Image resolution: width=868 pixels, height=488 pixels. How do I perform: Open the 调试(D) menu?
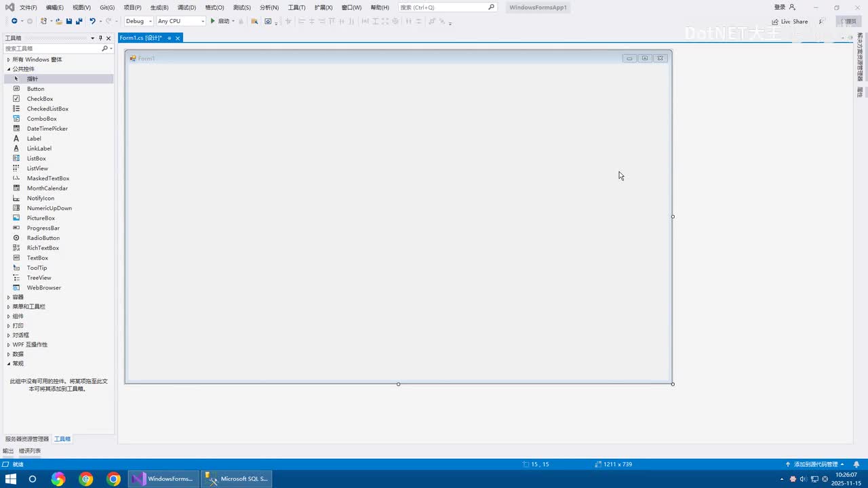pyautogui.click(x=186, y=7)
